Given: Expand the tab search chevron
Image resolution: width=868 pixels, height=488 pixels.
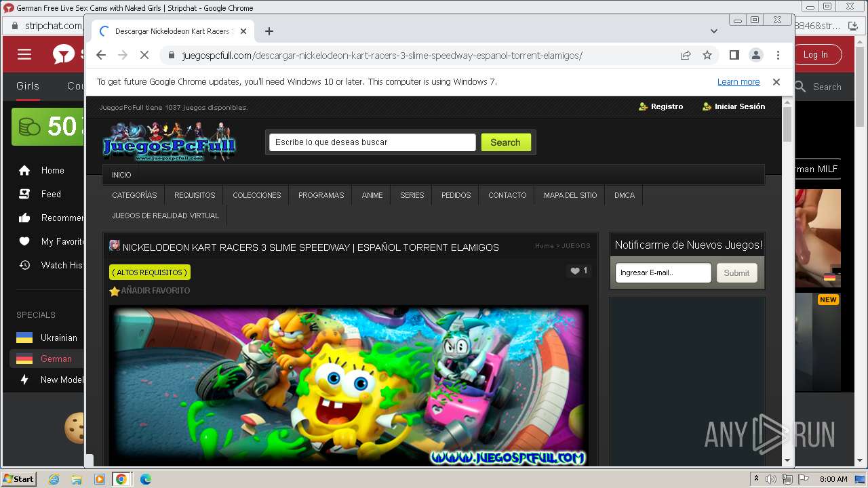Looking at the screenshot, I should point(713,31).
